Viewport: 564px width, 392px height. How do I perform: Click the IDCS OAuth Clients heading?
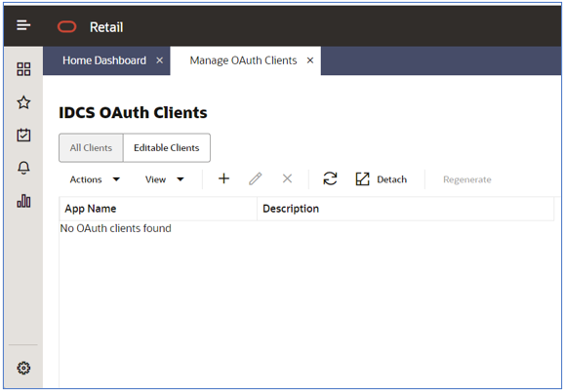coord(133,112)
